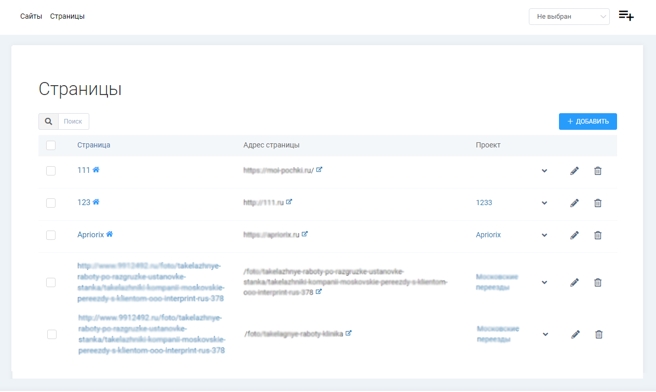Delete the takelagnye-raboty-klinika row via trash icon
656x392 pixels.
tap(599, 334)
